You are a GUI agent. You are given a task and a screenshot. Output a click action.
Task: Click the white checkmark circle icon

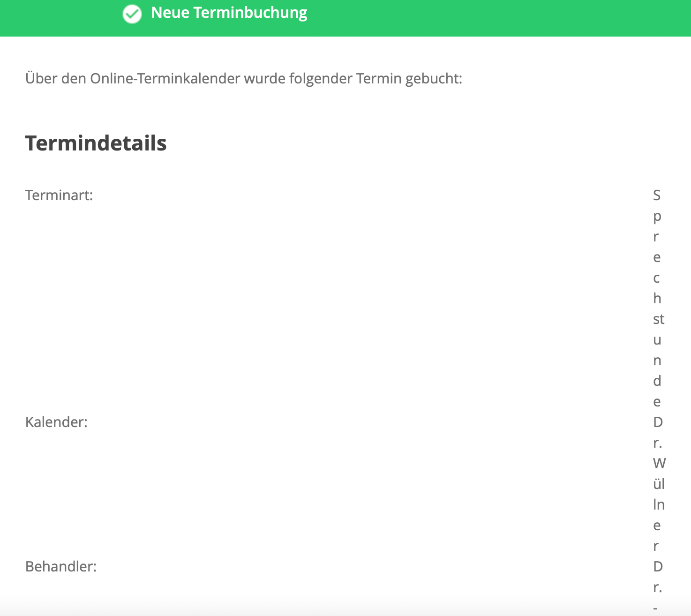[132, 14]
